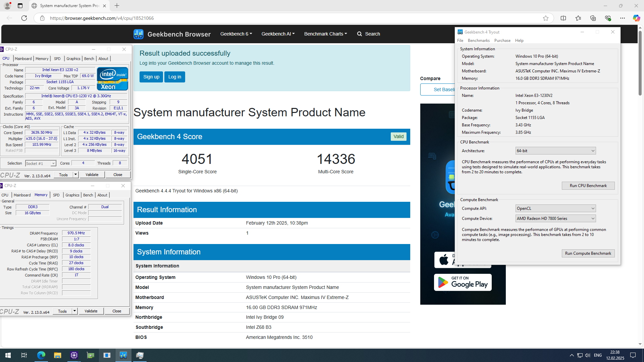
Task: Click Validate in the upper CPU-Z window
Action: click(92, 175)
